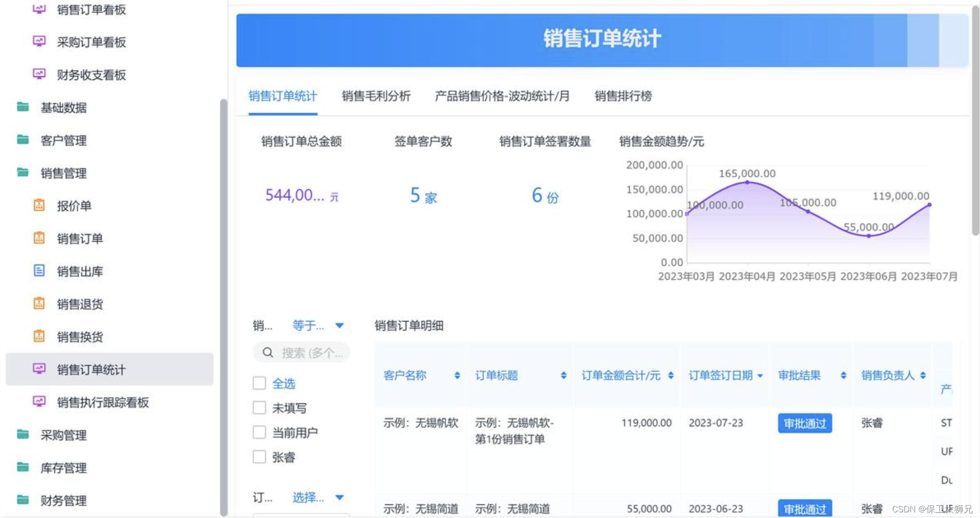This screenshot has width=980, height=518.
Task: Switch to the 销售毛利分析 tab
Action: click(x=376, y=96)
